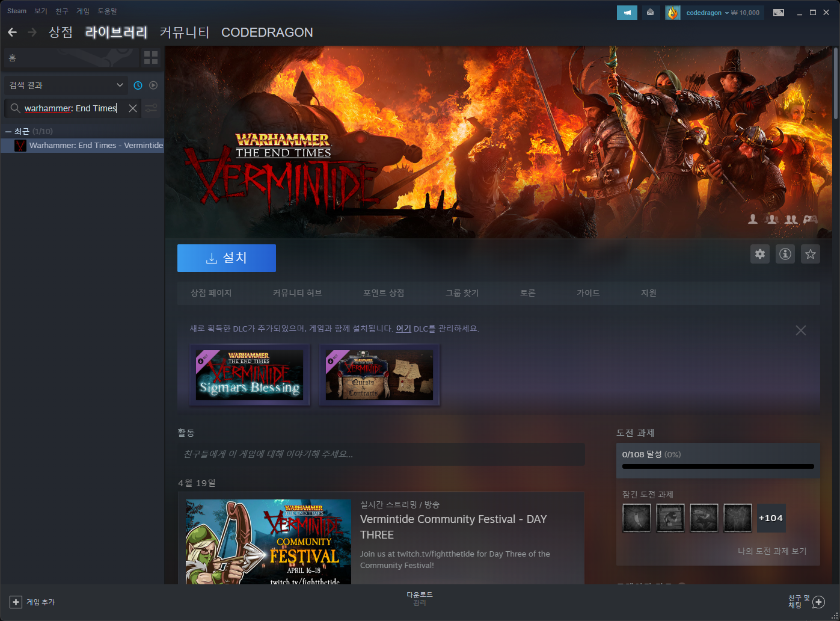Open the 커뮤니티 허브 tab
840x621 pixels.
click(x=297, y=293)
